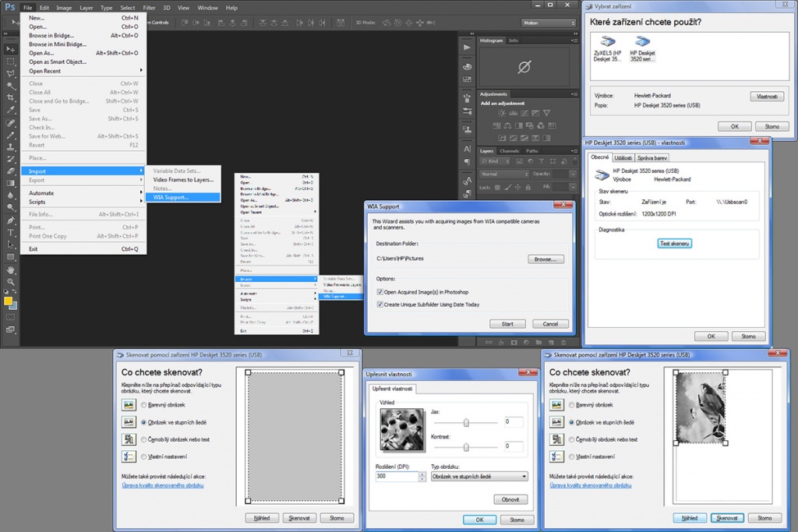The image size is (798, 532).
Task: Expand the Open Recent submenu
Action: [84, 71]
